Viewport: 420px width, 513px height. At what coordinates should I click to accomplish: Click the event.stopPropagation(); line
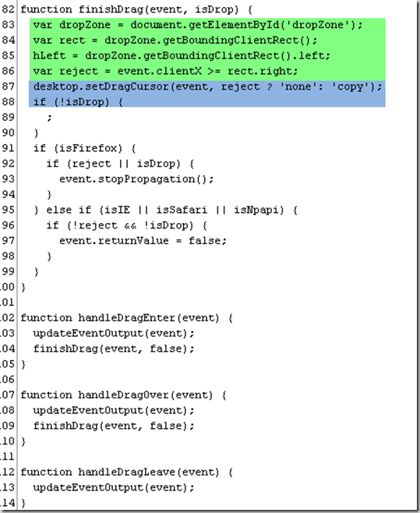point(136,179)
